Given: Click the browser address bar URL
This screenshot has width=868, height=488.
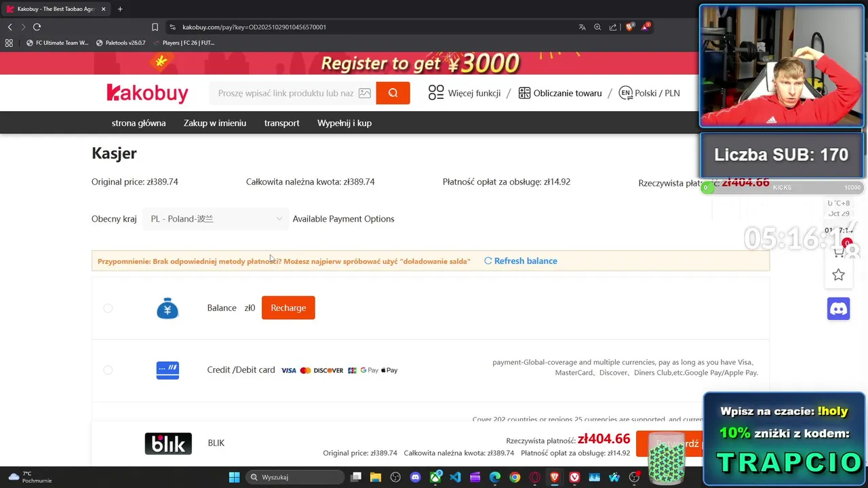Looking at the screenshot, I should (254, 27).
